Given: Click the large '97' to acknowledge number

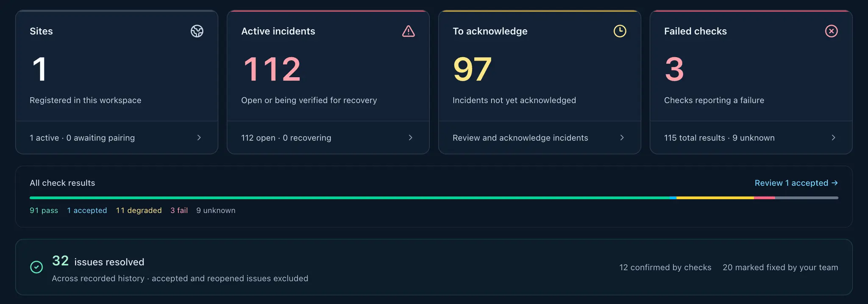Looking at the screenshot, I should (472, 69).
